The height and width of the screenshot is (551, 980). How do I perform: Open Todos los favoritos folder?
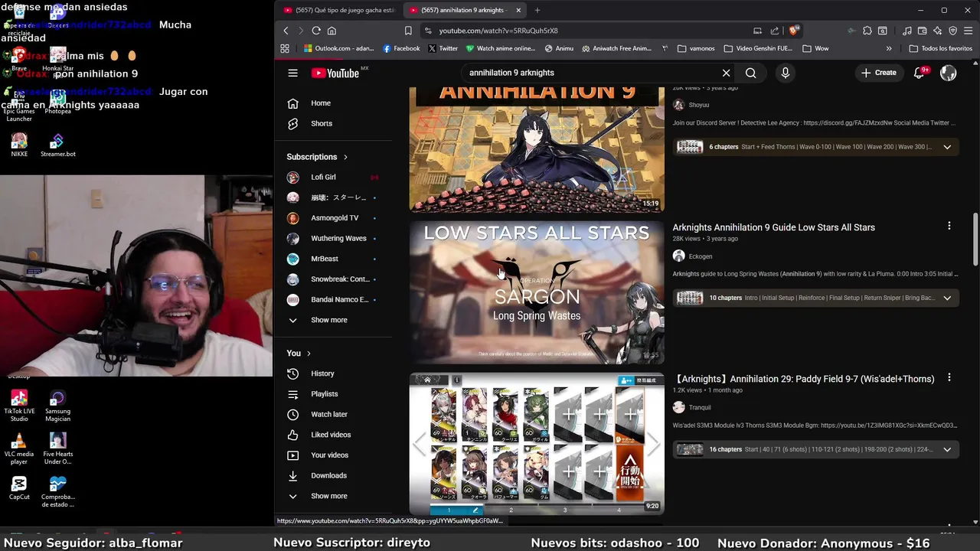941,48
